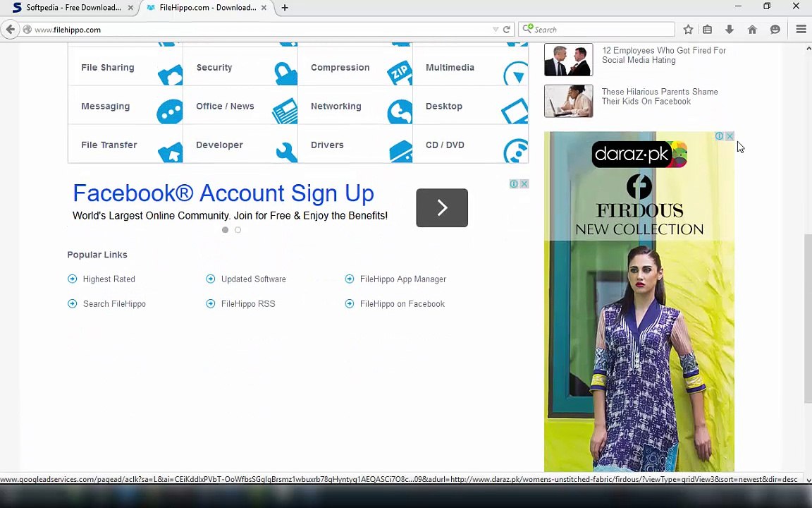The height and width of the screenshot is (508, 812).
Task: Click the Facebook Account Sign Up ad headline
Action: [223, 193]
